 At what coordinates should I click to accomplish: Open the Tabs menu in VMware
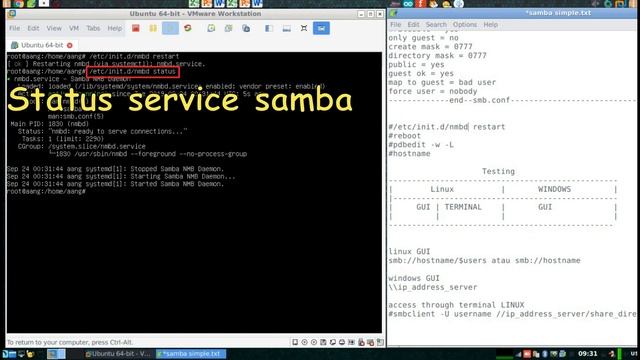pyautogui.click(x=93, y=28)
